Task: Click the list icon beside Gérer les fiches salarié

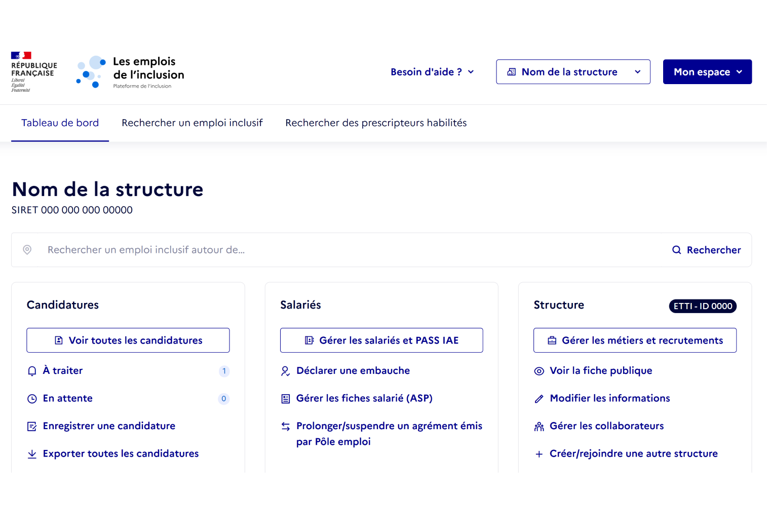Action: pyautogui.click(x=286, y=399)
